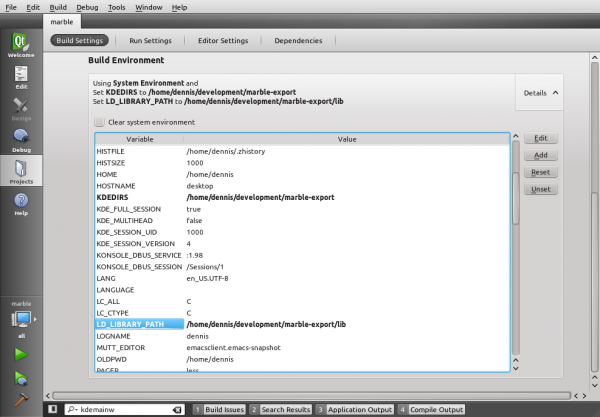Screen dimensions: 600x417
Task: Switch to Debug mode in sidebar
Action: point(20,140)
